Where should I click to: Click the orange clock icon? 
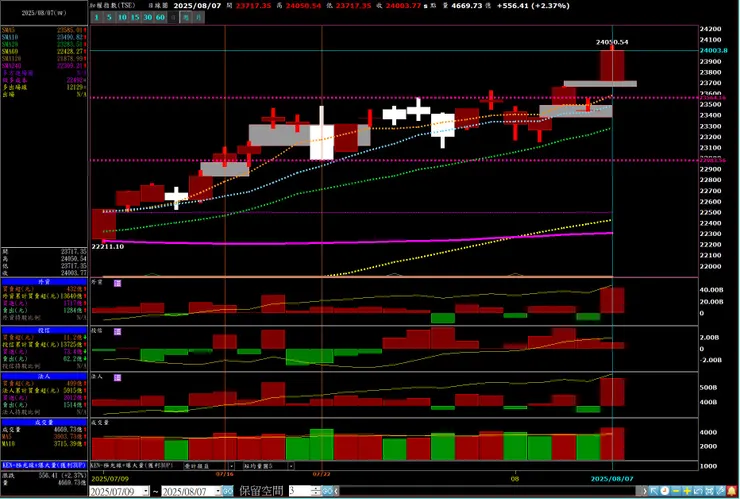click(664, 491)
